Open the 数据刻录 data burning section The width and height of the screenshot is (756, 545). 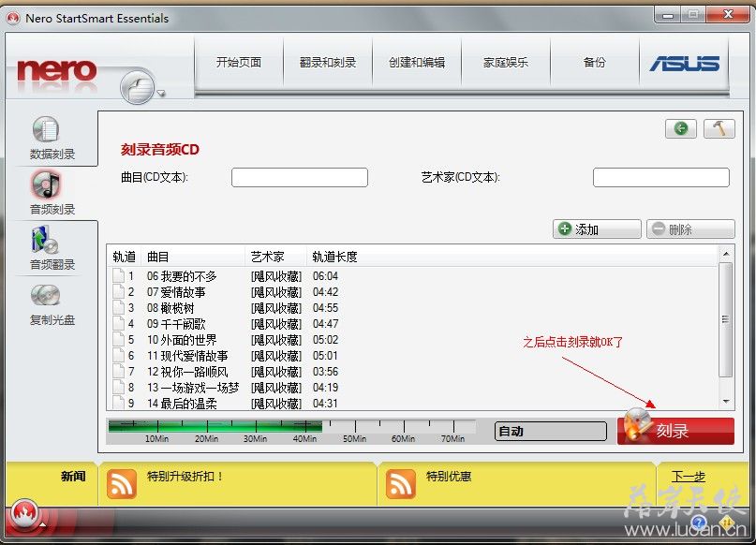point(52,139)
